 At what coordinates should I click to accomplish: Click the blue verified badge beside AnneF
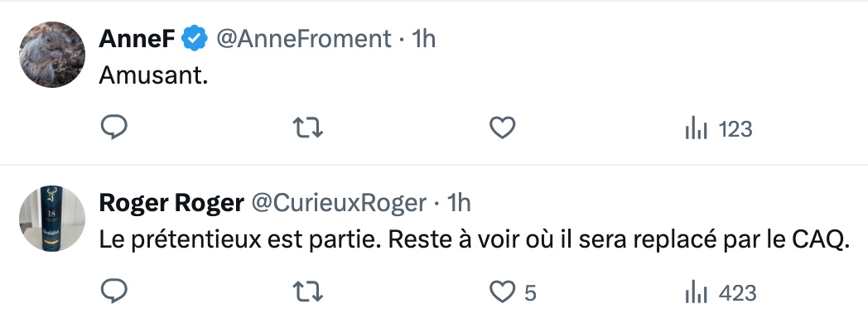pos(195,39)
